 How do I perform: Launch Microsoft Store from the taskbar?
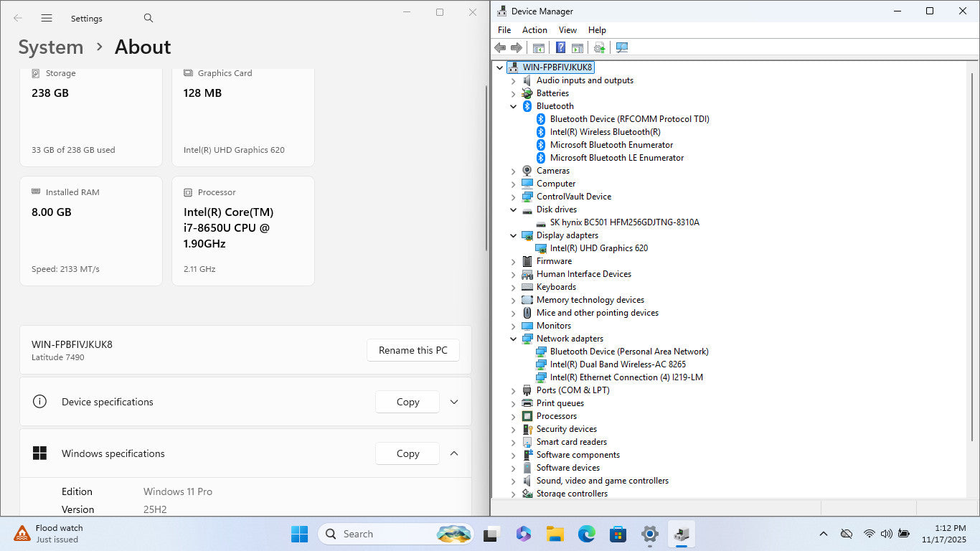618,534
